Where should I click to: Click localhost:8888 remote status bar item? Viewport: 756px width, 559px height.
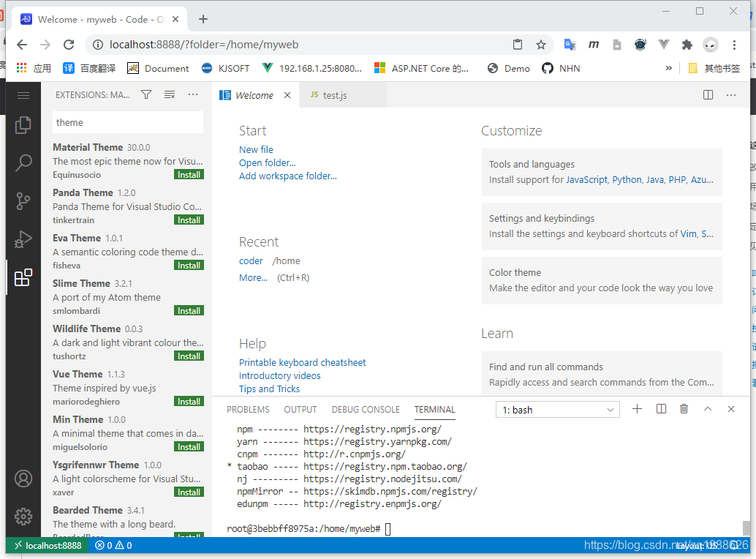point(48,546)
